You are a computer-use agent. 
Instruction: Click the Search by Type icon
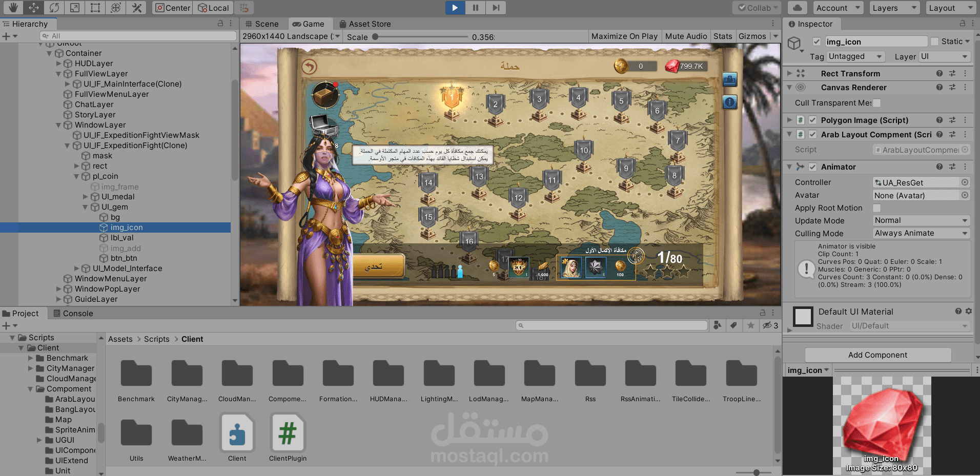point(717,325)
